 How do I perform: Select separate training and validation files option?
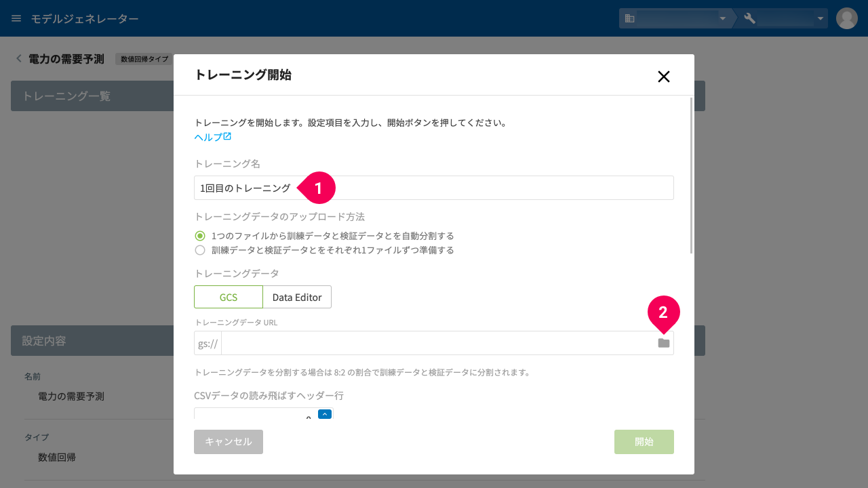tap(200, 250)
